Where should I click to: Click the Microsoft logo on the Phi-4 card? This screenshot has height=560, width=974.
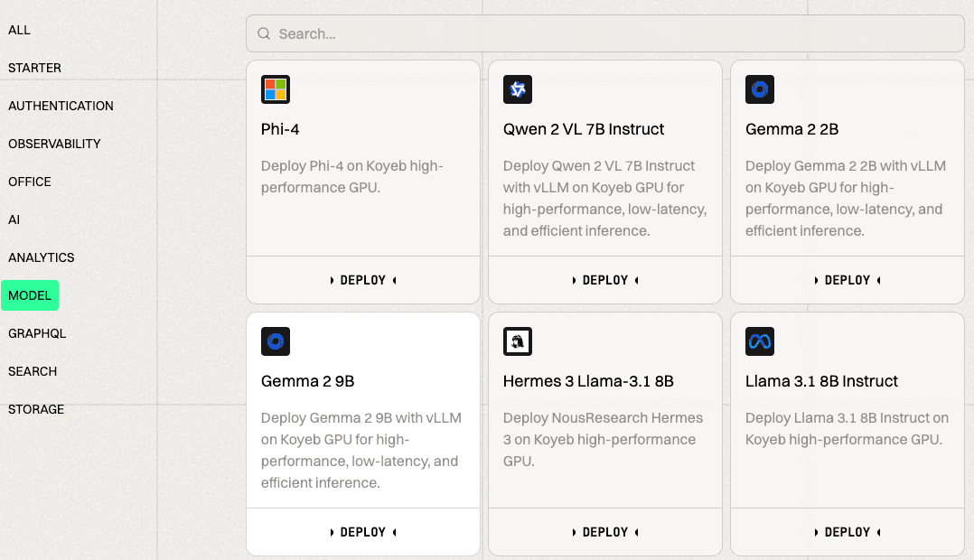[276, 89]
